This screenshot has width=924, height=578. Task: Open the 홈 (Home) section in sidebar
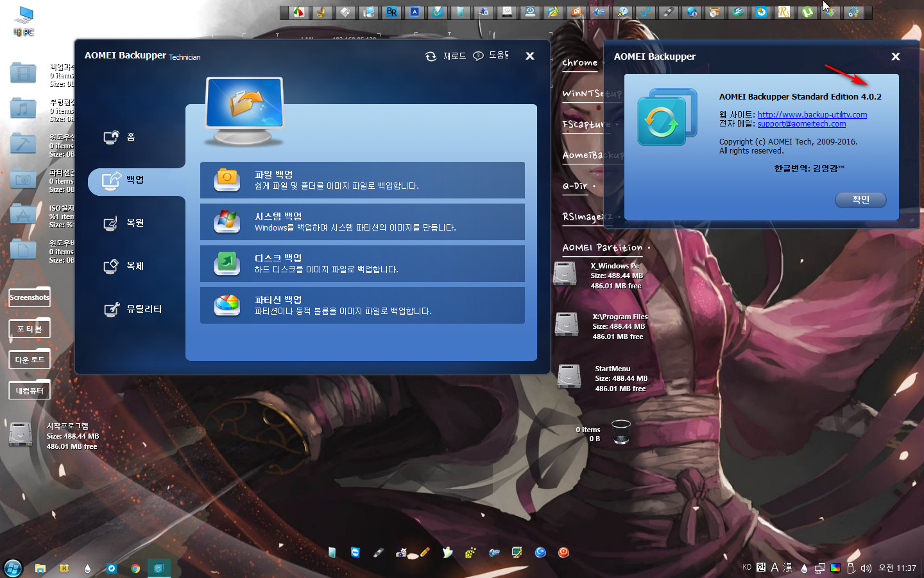click(x=120, y=137)
